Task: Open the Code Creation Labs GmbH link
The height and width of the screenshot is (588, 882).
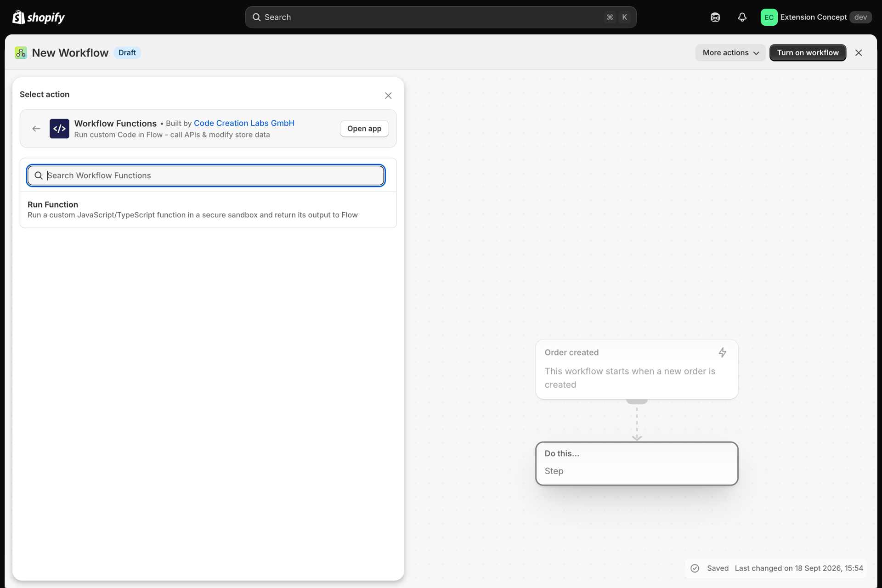Action: tap(244, 123)
